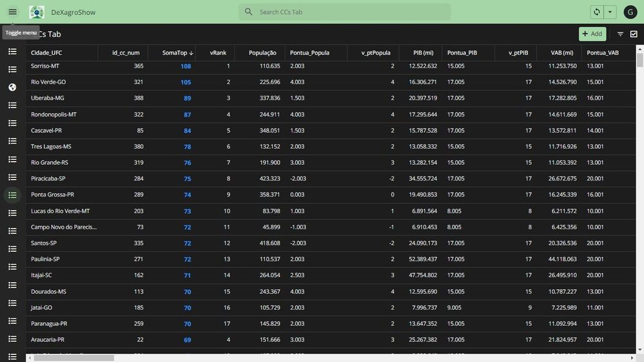
Task: Select Campo Novo do Parecis row name
Action: pyautogui.click(x=64, y=227)
